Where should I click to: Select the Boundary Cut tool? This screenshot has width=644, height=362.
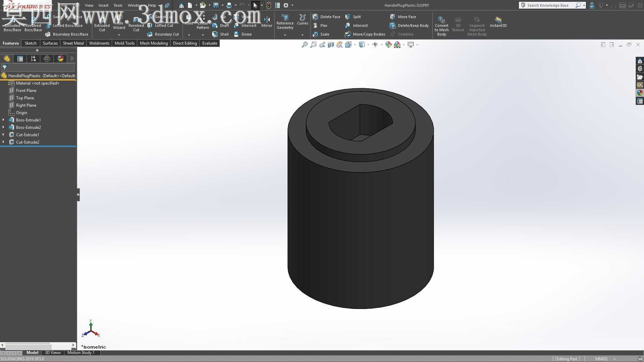pyautogui.click(x=163, y=34)
